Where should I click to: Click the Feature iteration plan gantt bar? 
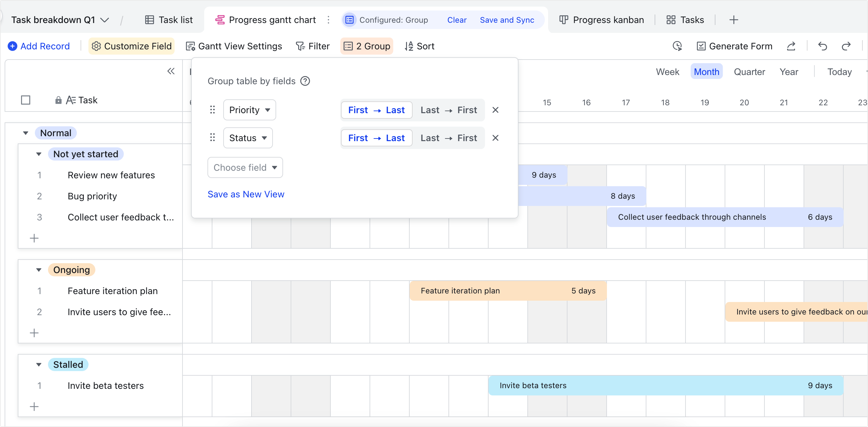507,290
